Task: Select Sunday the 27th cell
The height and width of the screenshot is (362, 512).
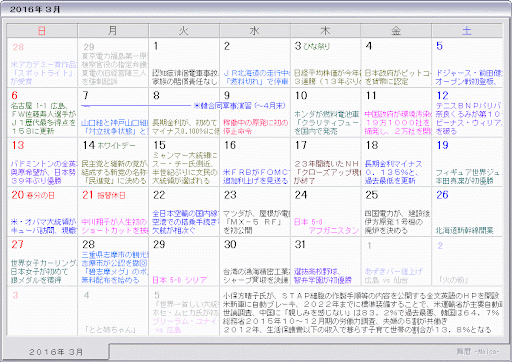Action: coord(42,261)
